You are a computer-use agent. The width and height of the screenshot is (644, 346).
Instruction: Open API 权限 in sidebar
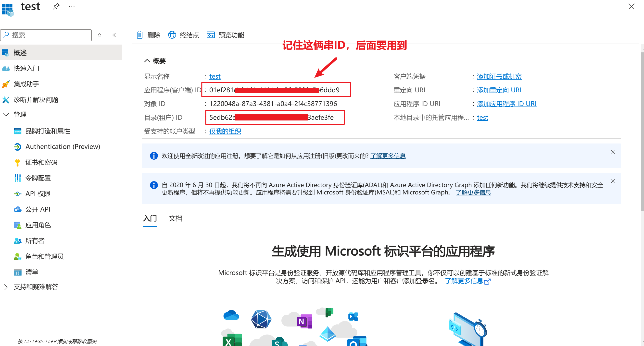pyautogui.click(x=38, y=194)
